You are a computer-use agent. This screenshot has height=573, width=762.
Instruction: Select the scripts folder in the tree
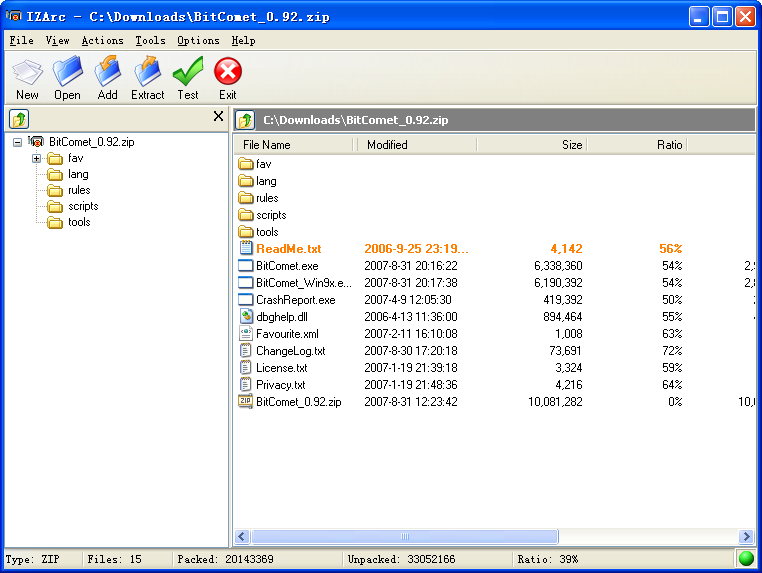(x=83, y=206)
